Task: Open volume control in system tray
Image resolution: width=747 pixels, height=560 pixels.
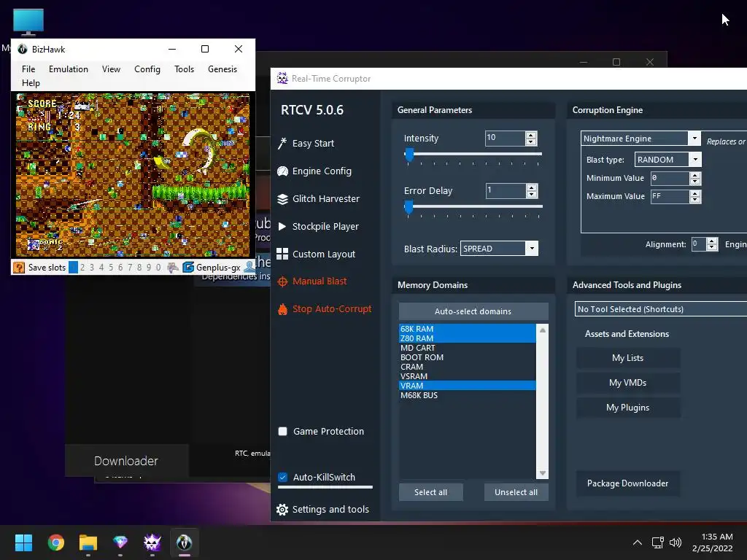Action: pos(675,542)
